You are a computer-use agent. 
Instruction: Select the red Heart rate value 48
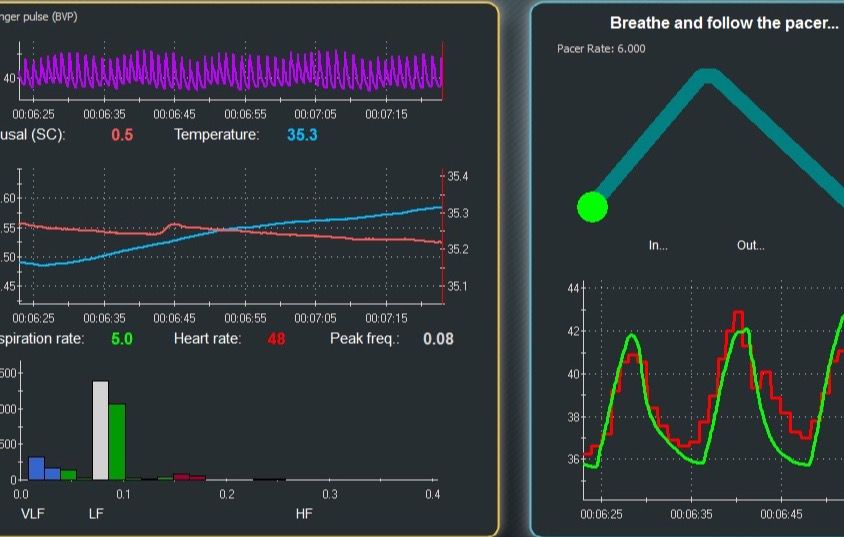click(275, 339)
